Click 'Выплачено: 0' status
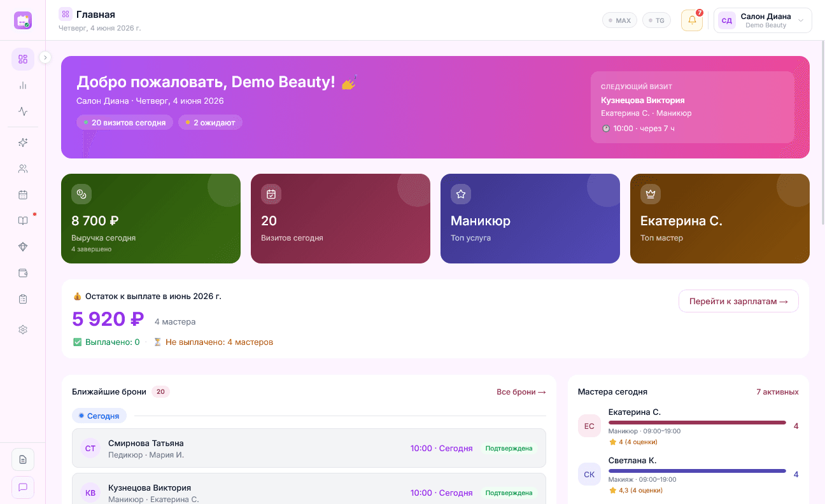This screenshot has height=504, width=825. 106,342
